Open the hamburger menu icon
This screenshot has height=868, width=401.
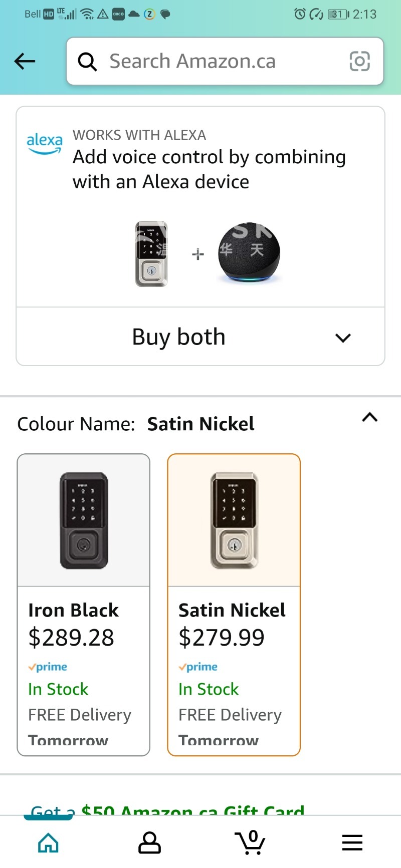pyautogui.click(x=352, y=842)
